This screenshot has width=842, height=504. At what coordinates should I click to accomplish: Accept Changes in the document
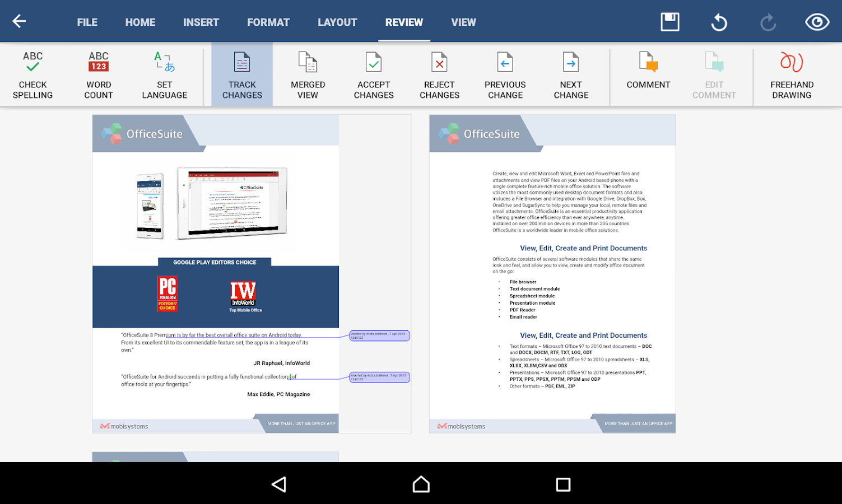[x=374, y=75]
